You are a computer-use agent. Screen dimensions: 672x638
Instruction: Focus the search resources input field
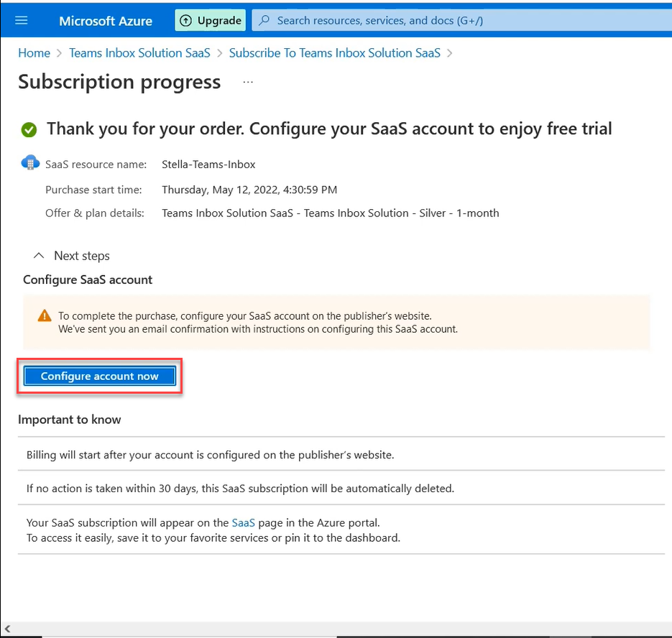click(461, 21)
